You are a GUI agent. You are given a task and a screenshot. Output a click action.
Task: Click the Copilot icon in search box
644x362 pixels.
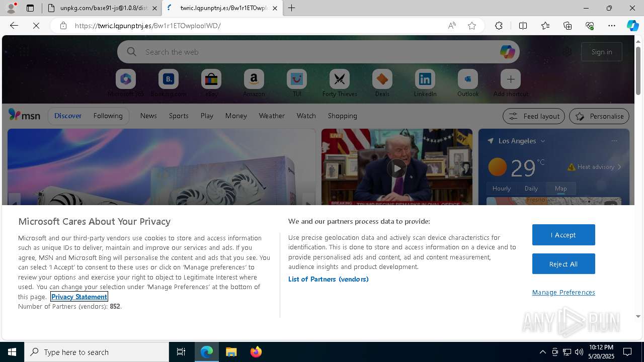[507, 52]
